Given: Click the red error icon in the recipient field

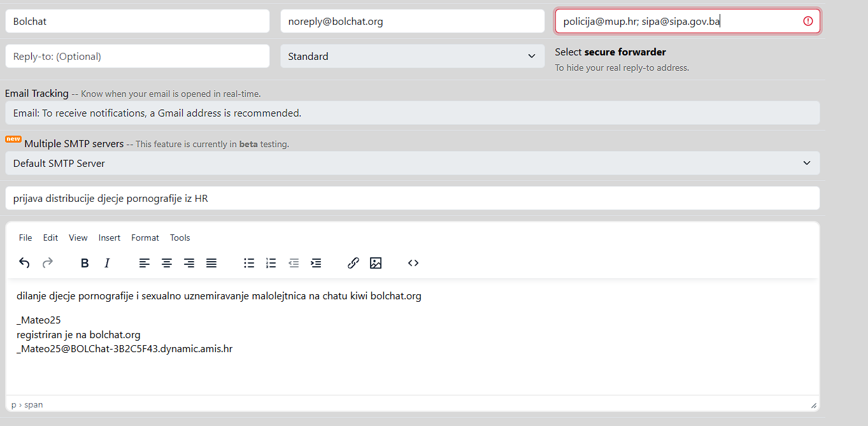Looking at the screenshot, I should 808,21.
